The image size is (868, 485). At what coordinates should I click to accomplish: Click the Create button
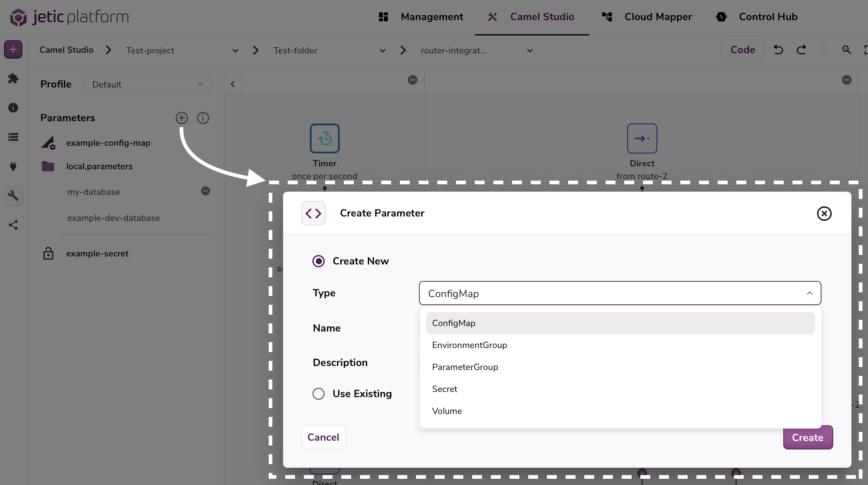pyautogui.click(x=808, y=438)
